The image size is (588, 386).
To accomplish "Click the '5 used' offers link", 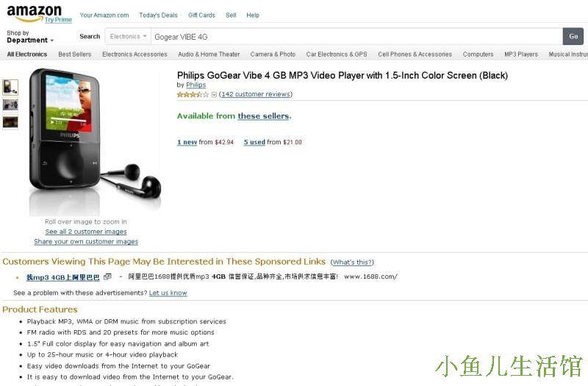I will pyautogui.click(x=254, y=142).
